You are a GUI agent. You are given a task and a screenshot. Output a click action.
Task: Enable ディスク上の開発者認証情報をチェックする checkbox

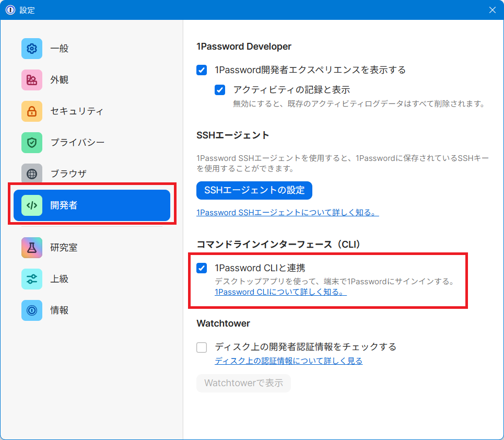(202, 347)
